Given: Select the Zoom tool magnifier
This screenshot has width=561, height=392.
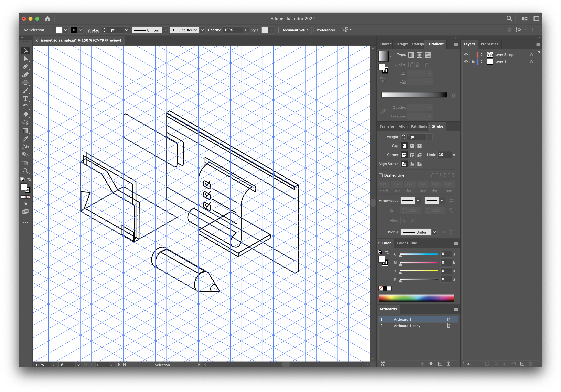Looking at the screenshot, I should [25, 171].
